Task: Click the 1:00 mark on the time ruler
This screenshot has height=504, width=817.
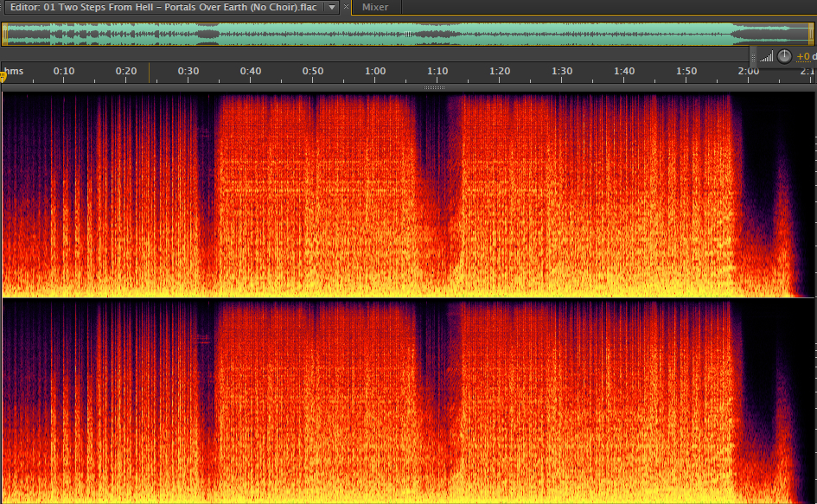Action: coord(375,71)
